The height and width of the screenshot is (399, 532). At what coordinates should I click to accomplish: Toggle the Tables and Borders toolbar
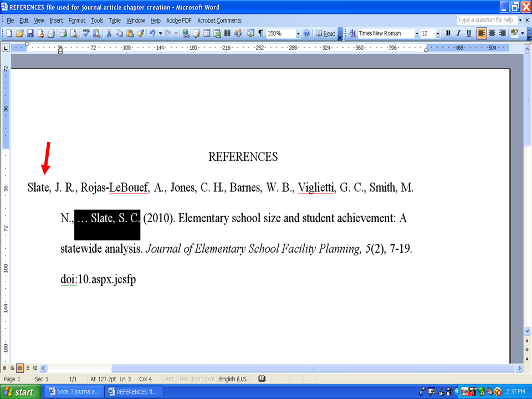point(196,33)
